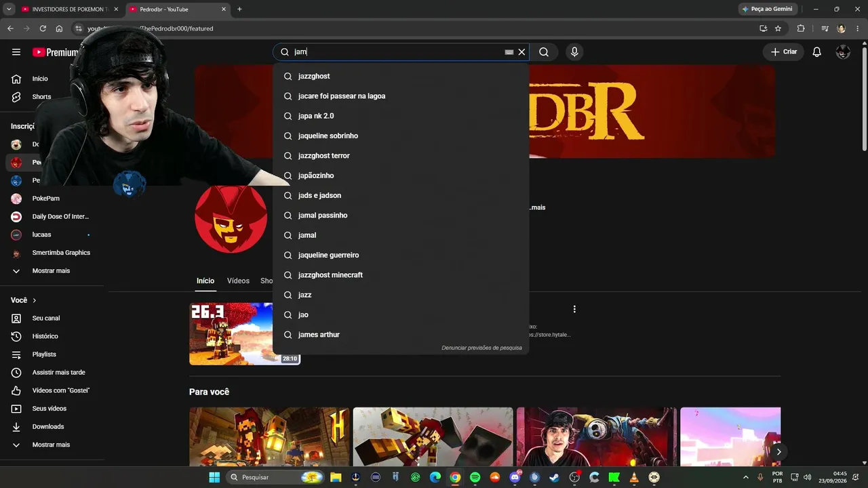Bookmark this page with the star
The width and height of the screenshot is (868, 488).
coord(778,28)
